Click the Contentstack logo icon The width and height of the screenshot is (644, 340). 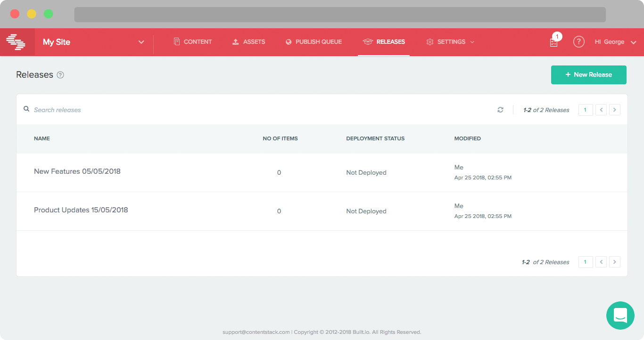(x=17, y=42)
